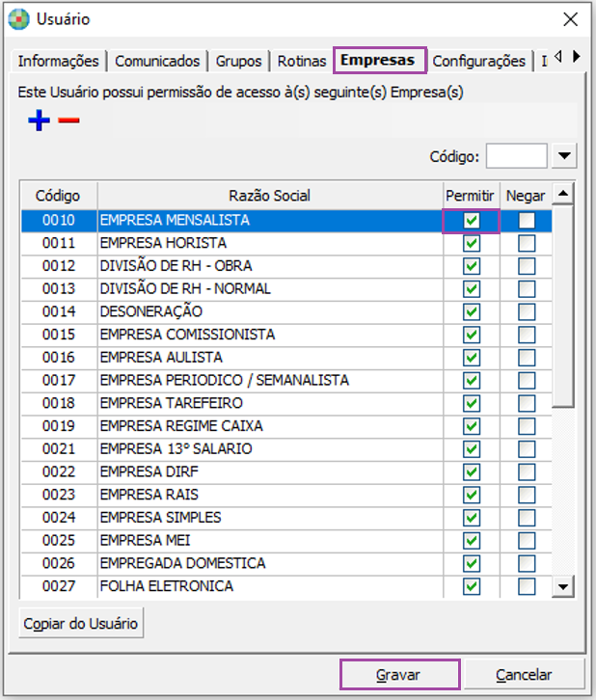Toggle Permitir for DESONERAÇÃO
Viewport: 596px width, 700px height.
pos(472,311)
